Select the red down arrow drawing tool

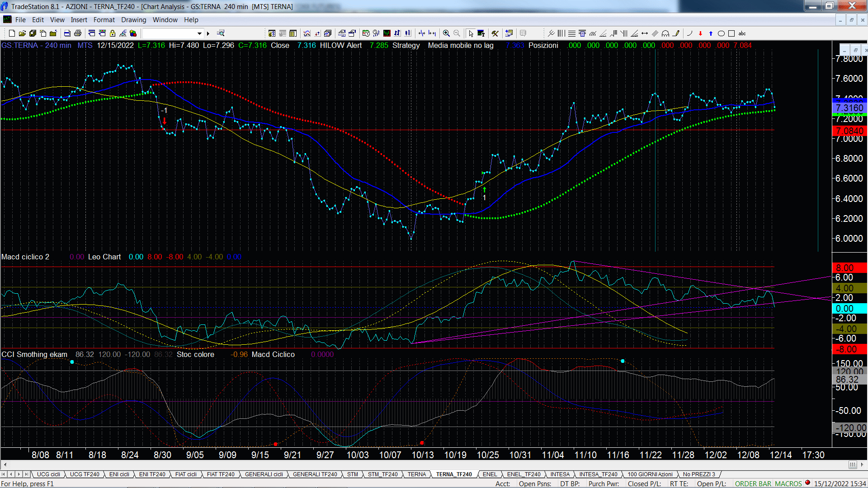click(700, 33)
